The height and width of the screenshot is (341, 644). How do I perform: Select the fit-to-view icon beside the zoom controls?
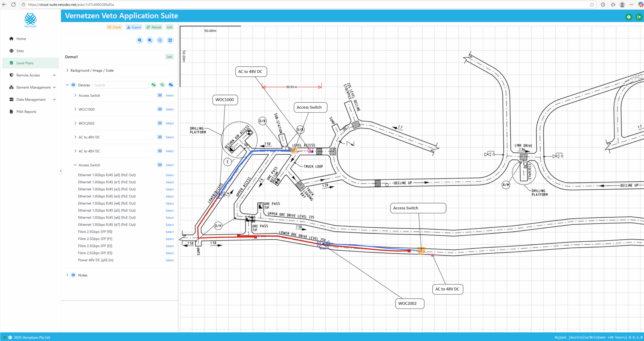pyautogui.click(x=170, y=40)
